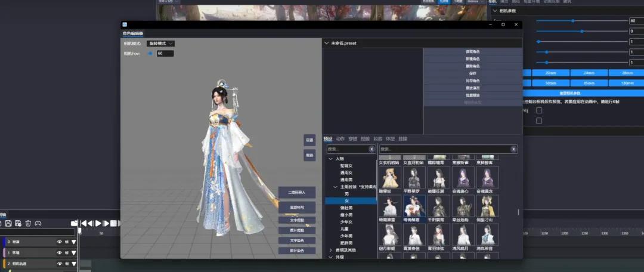The width and height of the screenshot is (644, 272).
Task: Collapse the 主角时装 tree node
Action: click(336, 187)
